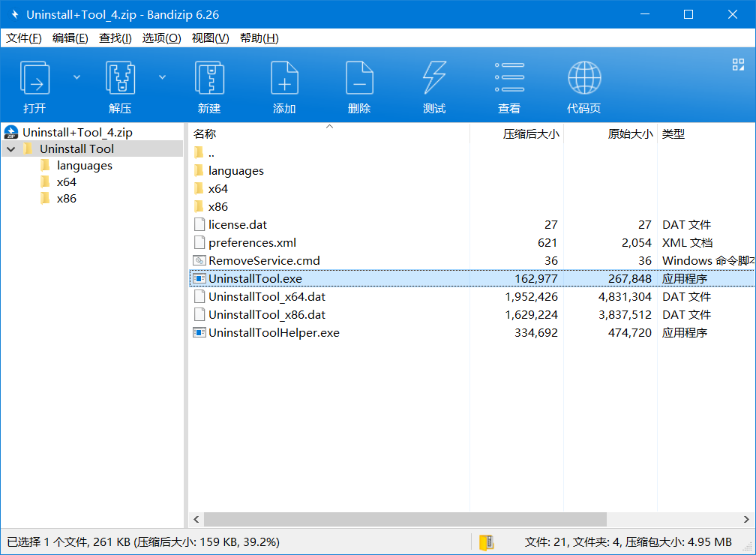Click the Add (添加) file icon
This screenshot has height=555, width=756.
284,78
